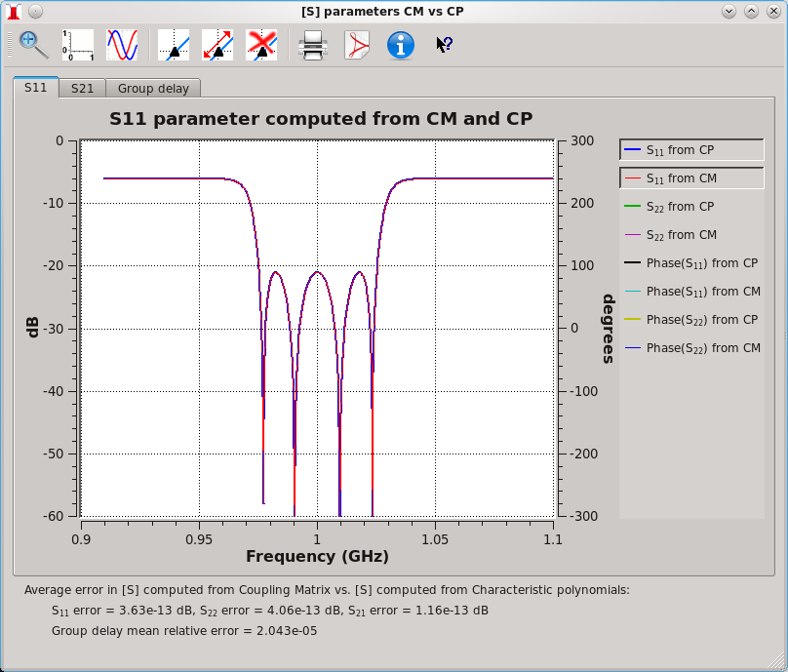
Task: Open the axis scale settings icon
Action: point(78,45)
